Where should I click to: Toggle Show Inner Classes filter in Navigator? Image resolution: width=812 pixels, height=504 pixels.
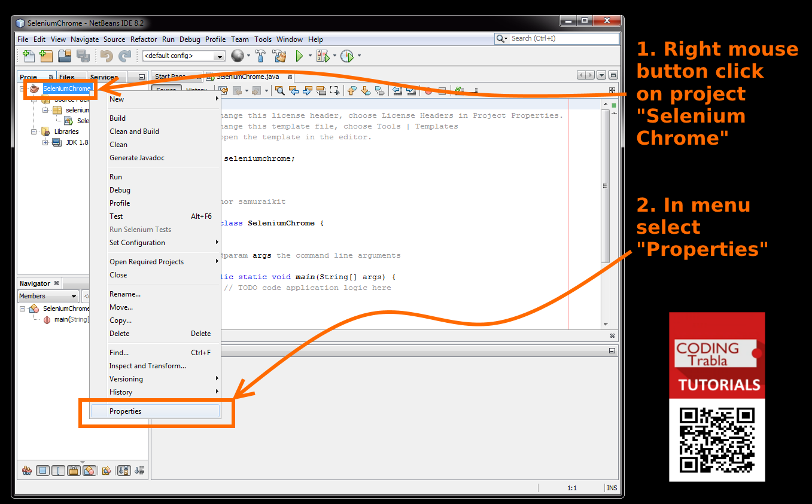(89, 471)
